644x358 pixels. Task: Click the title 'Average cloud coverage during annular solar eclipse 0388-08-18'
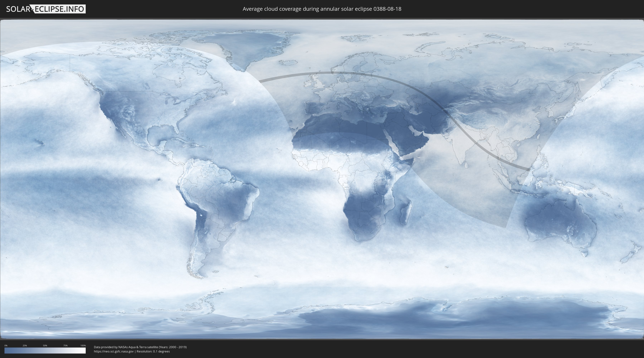322,9
